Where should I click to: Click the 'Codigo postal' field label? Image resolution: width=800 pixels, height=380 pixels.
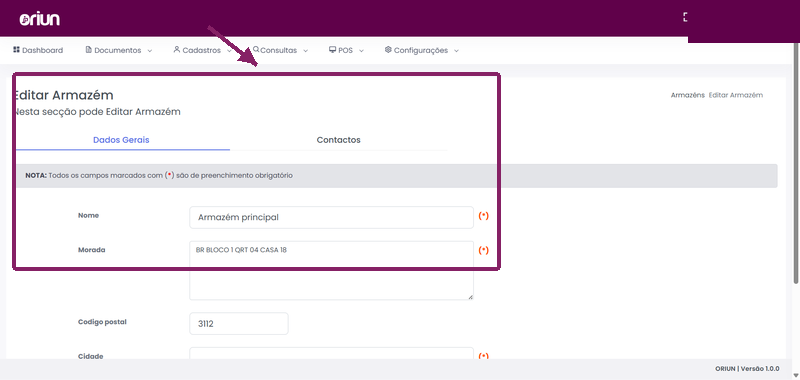(102, 322)
